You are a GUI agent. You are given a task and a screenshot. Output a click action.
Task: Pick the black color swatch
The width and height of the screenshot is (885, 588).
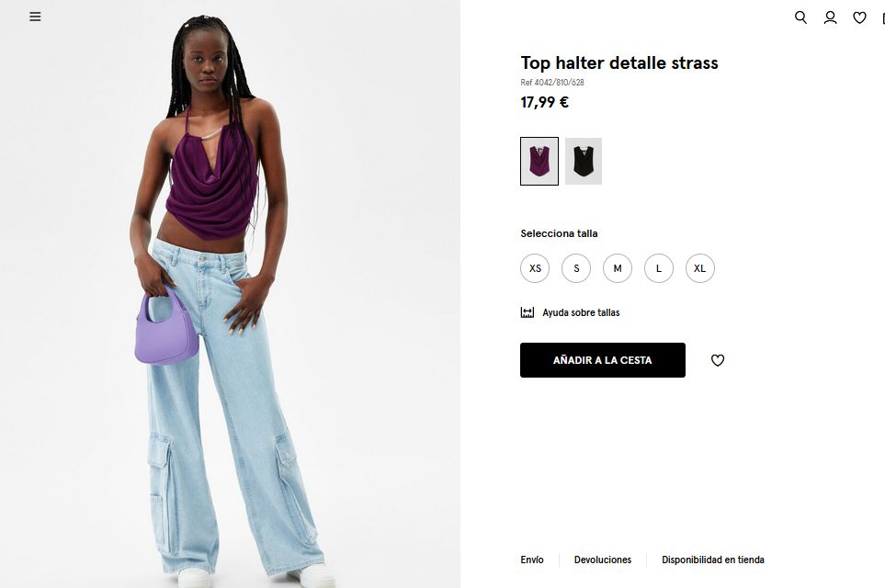tap(584, 161)
